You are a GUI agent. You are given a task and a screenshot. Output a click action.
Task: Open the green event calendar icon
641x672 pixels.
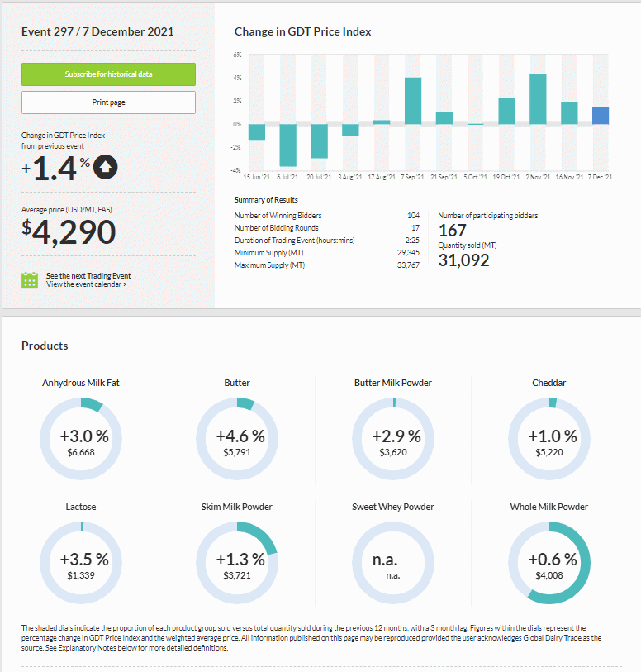(30, 280)
